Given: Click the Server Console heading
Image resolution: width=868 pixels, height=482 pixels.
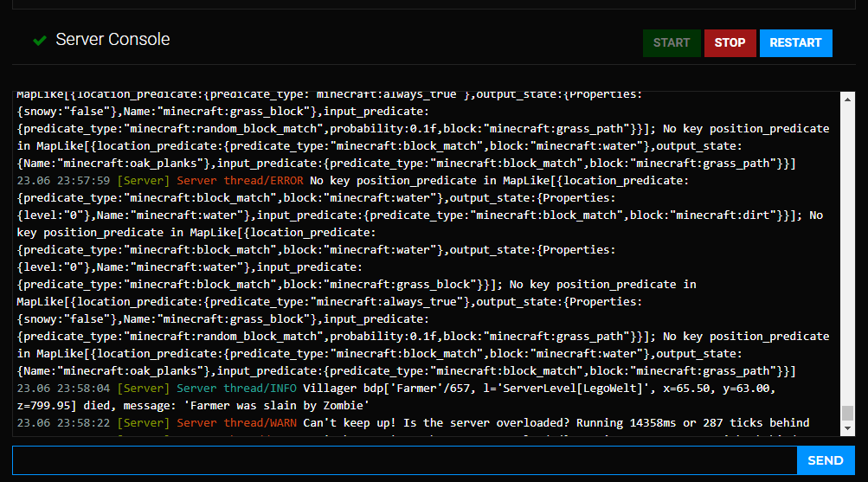Looking at the screenshot, I should [113, 40].
